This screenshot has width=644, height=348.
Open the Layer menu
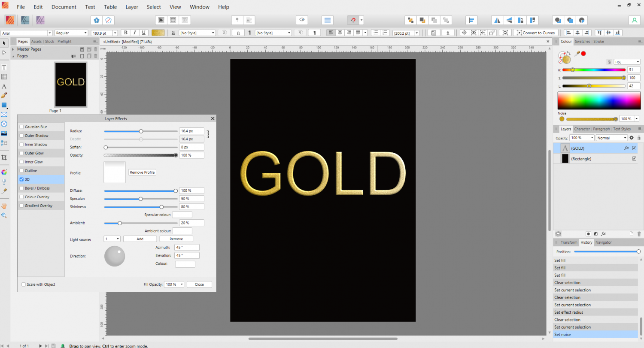132,7
